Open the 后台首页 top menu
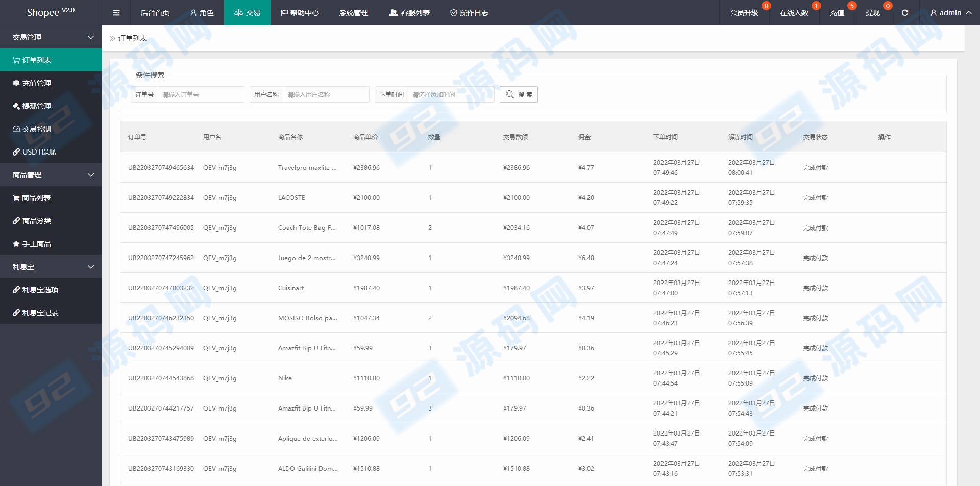The height and width of the screenshot is (486, 980). point(155,13)
